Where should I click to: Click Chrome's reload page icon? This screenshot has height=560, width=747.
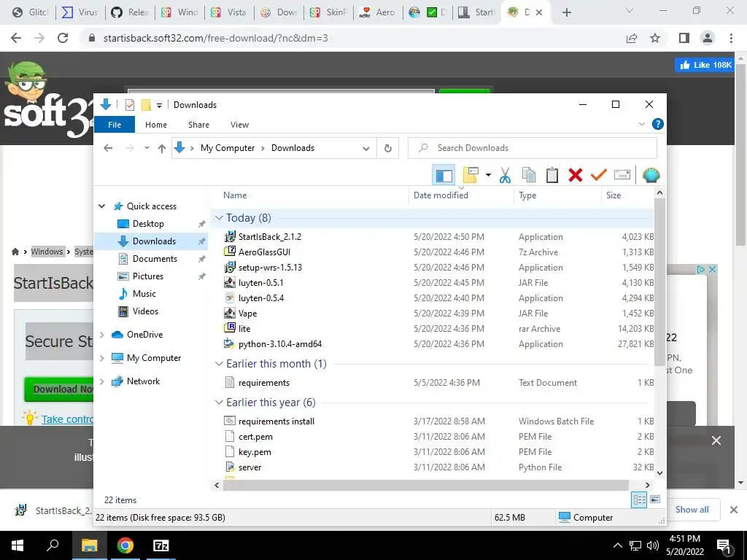click(63, 38)
